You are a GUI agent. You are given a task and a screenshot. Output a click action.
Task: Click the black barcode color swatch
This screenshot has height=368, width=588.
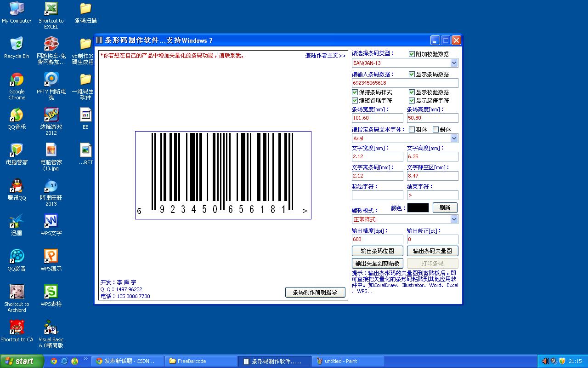tap(418, 208)
